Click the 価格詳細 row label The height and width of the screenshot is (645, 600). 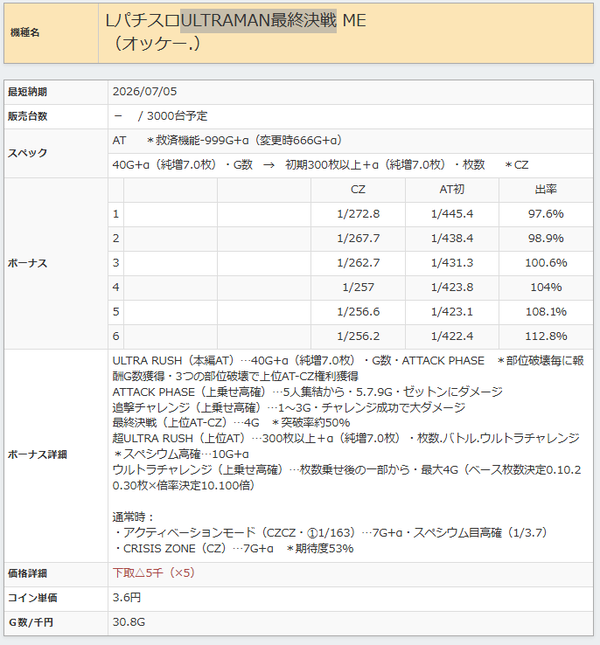(28, 573)
